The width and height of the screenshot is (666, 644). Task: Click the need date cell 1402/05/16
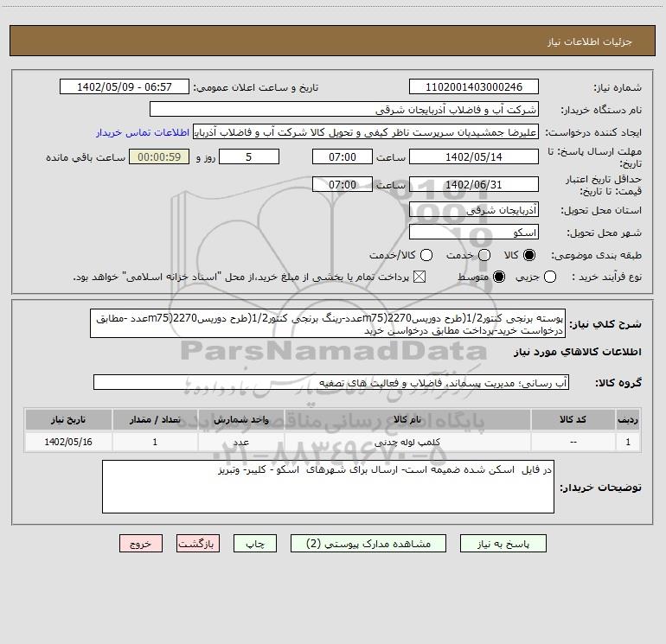[x=68, y=442]
